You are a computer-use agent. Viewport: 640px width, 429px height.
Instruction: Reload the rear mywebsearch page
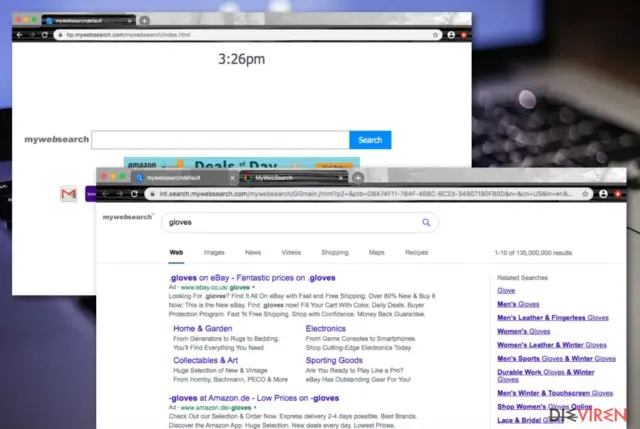[44, 35]
